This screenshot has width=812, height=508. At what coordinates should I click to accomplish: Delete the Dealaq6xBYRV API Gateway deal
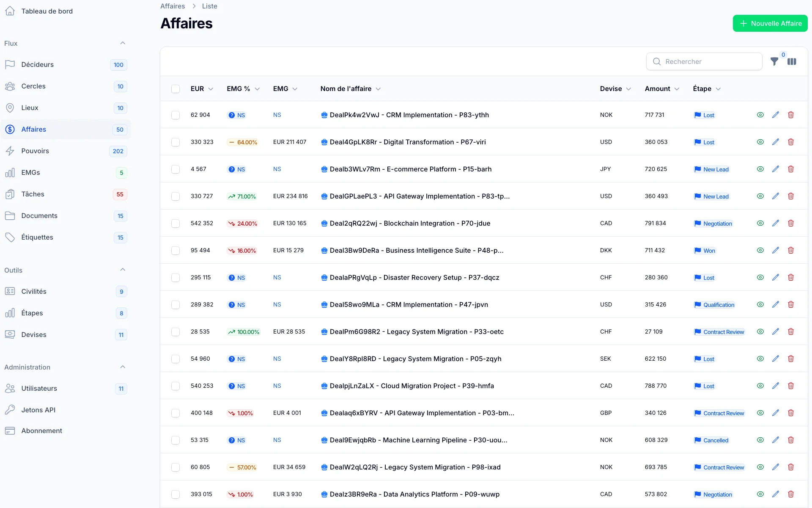pyautogui.click(x=790, y=413)
